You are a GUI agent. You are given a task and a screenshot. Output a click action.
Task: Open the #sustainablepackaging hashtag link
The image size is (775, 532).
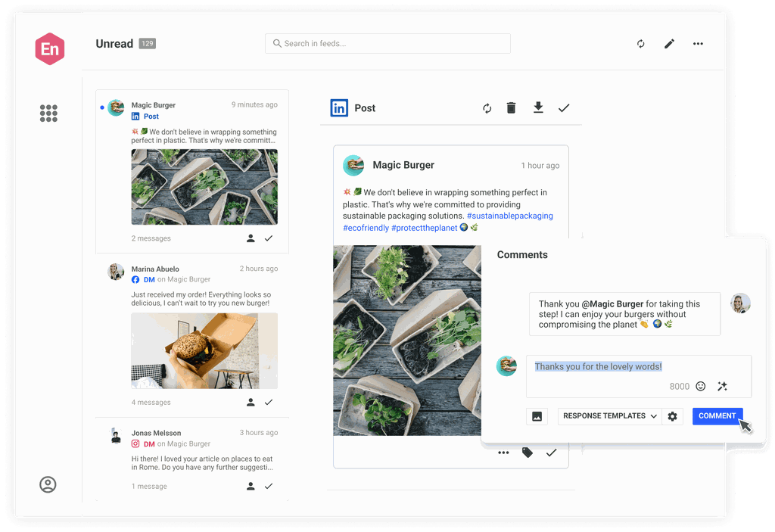[509, 216]
